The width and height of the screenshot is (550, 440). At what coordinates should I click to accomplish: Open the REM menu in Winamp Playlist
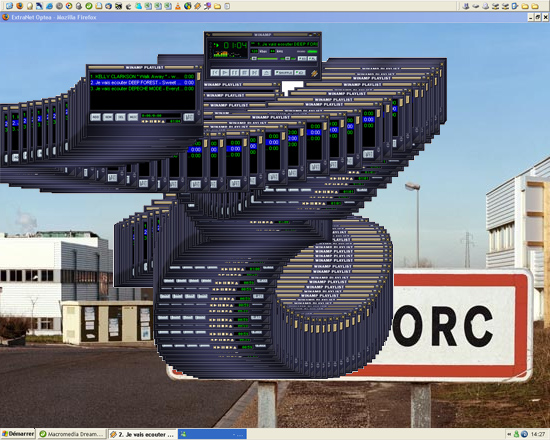pos(108,117)
